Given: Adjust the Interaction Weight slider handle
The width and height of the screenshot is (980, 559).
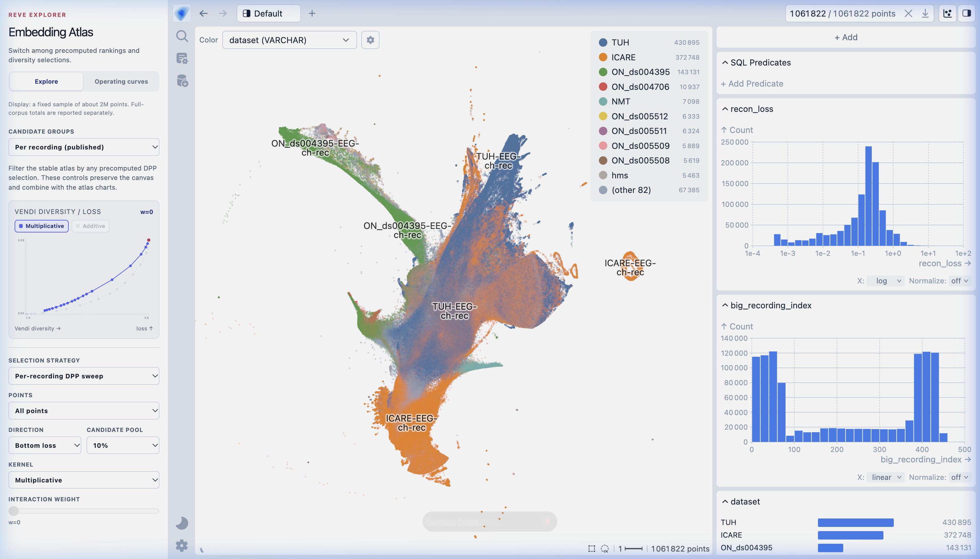Looking at the screenshot, I should pyautogui.click(x=14, y=511).
